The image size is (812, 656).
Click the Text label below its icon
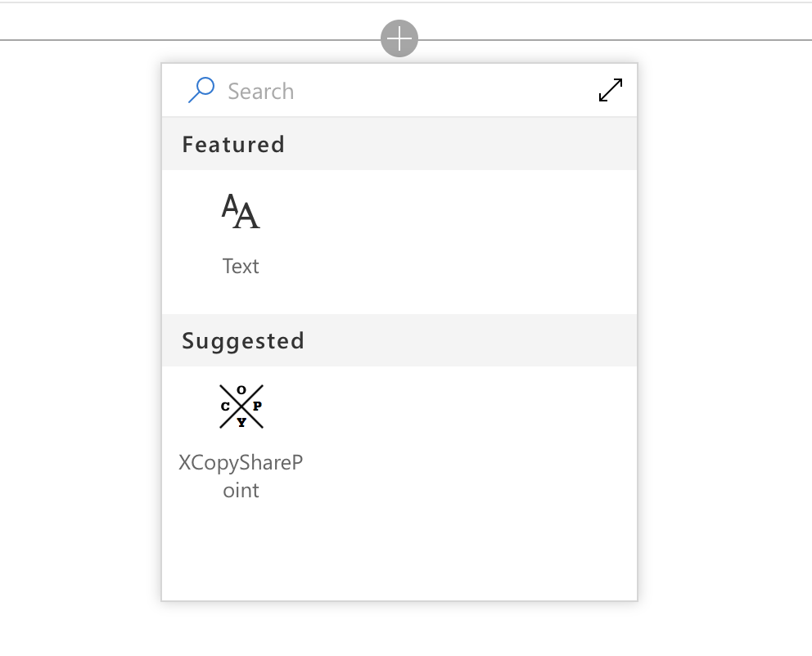(241, 266)
